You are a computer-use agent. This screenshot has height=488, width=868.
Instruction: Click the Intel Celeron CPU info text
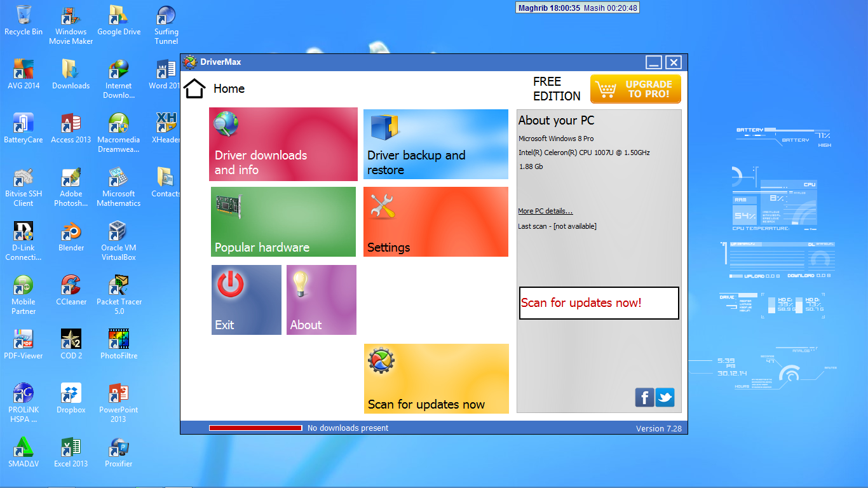pos(584,152)
